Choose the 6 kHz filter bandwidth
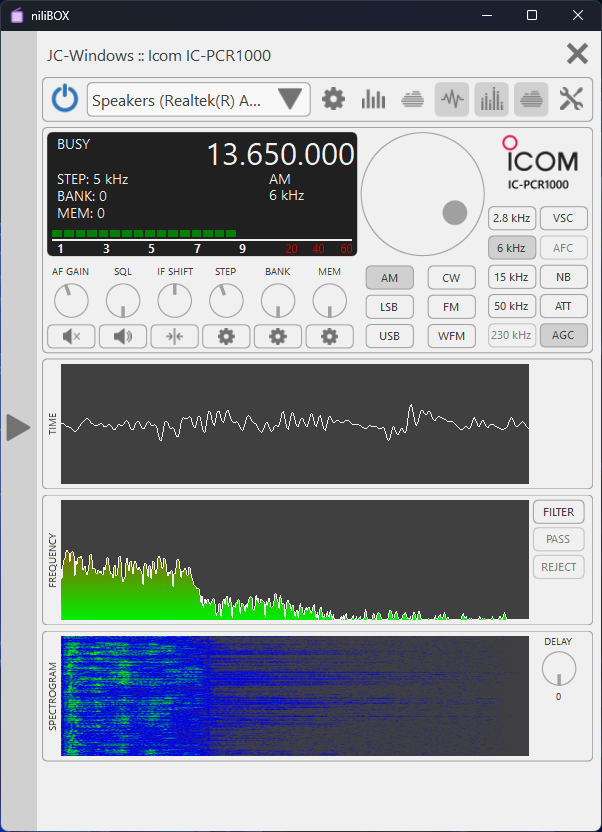The image size is (602, 832). click(512, 247)
